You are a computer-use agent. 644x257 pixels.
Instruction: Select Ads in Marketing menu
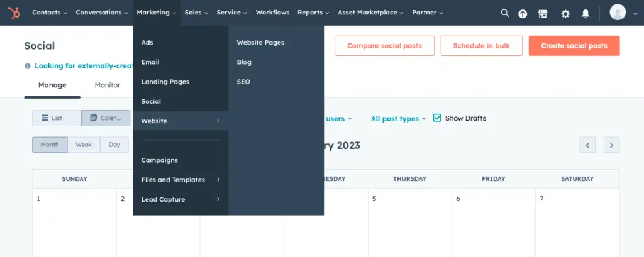click(x=180, y=43)
